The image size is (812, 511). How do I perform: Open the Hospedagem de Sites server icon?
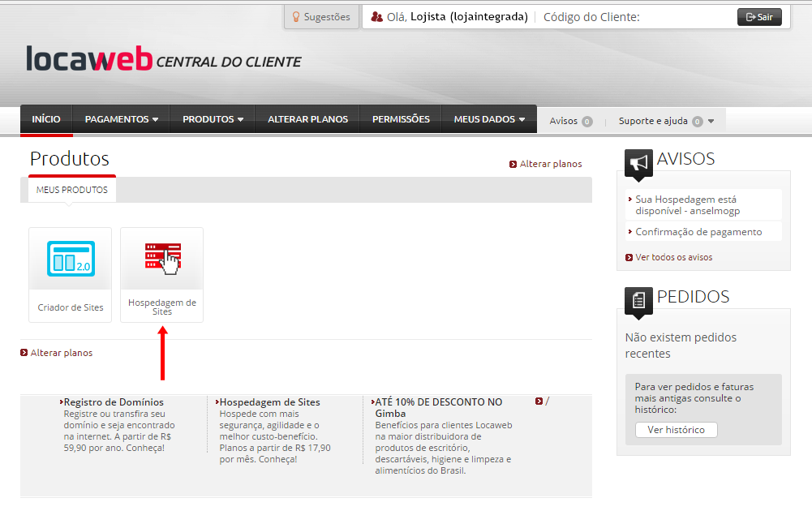click(162, 259)
